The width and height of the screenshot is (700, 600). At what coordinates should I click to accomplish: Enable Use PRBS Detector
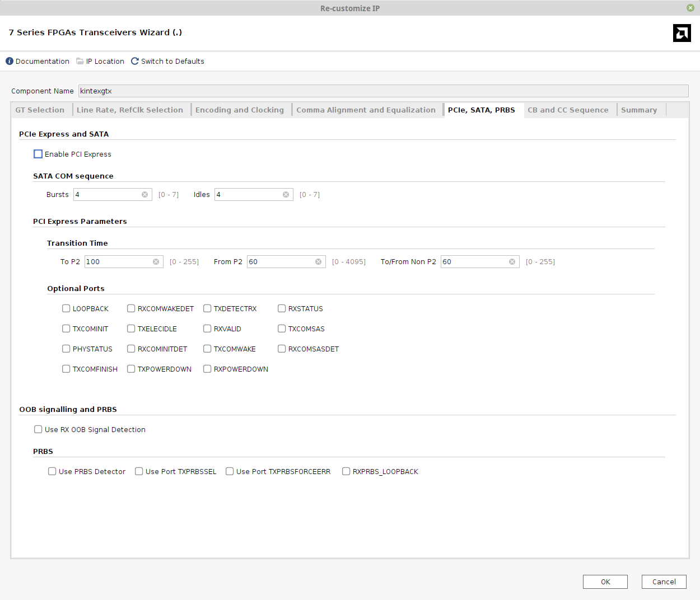(52, 471)
